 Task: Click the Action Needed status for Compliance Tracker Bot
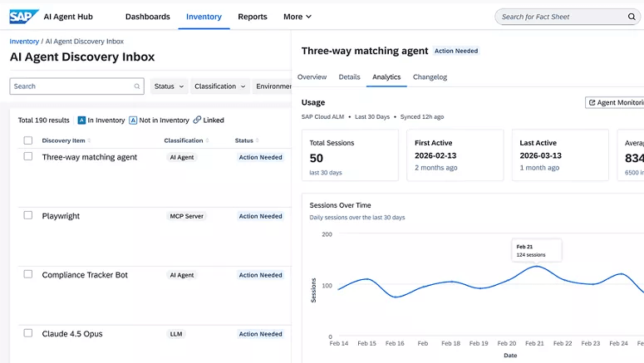pyautogui.click(x=260, y=275)
